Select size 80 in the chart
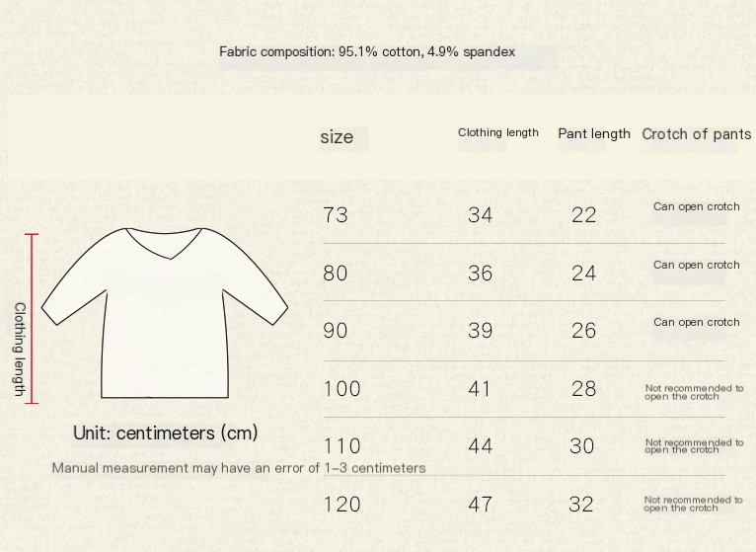 coord(336,274)
